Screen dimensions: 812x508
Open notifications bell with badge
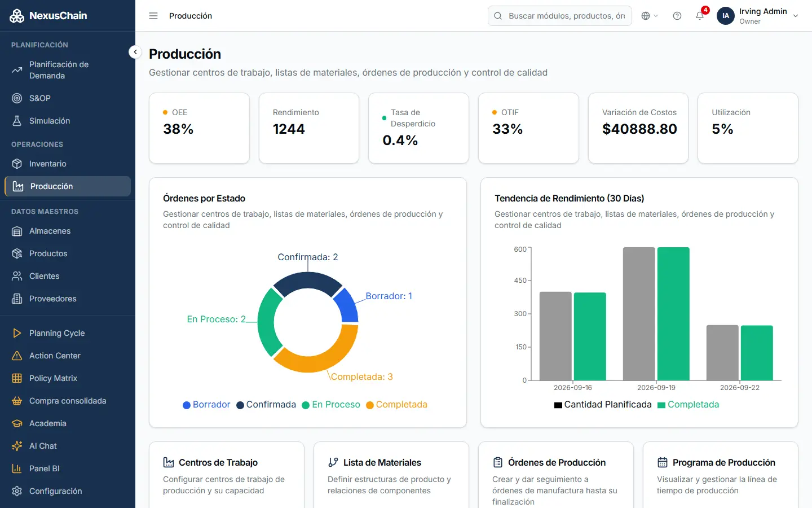coord(700,15)
